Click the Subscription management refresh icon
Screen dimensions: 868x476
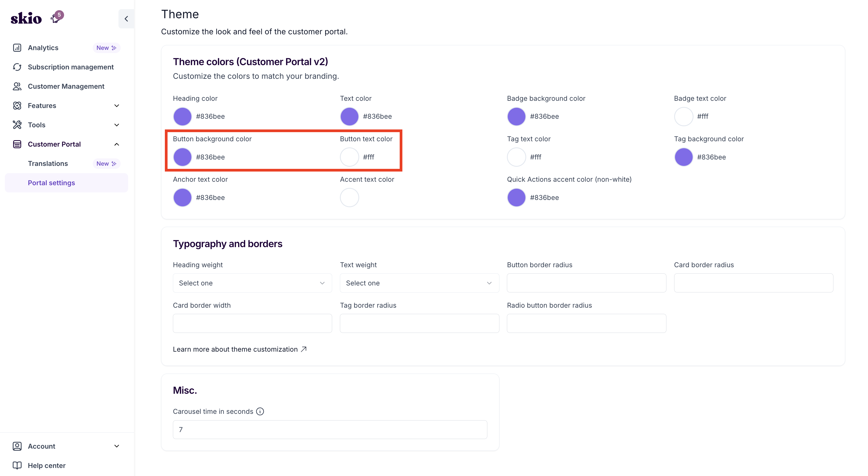coord(17,67)
